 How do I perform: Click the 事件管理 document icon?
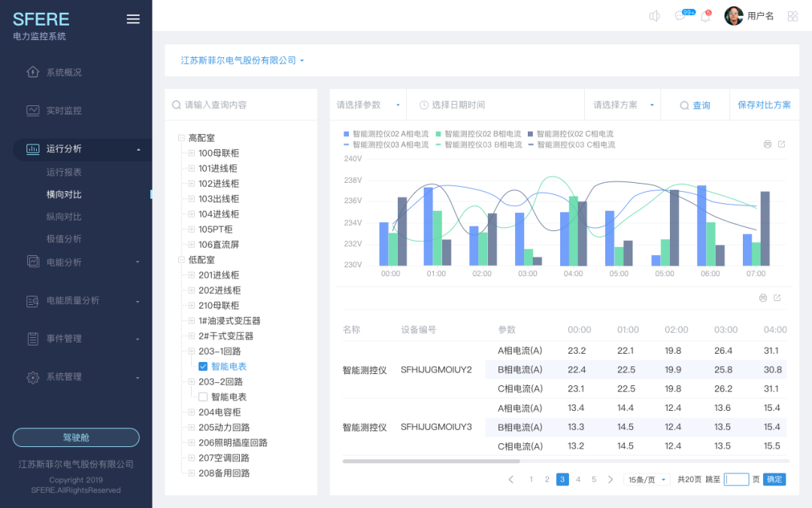point(32,339)
